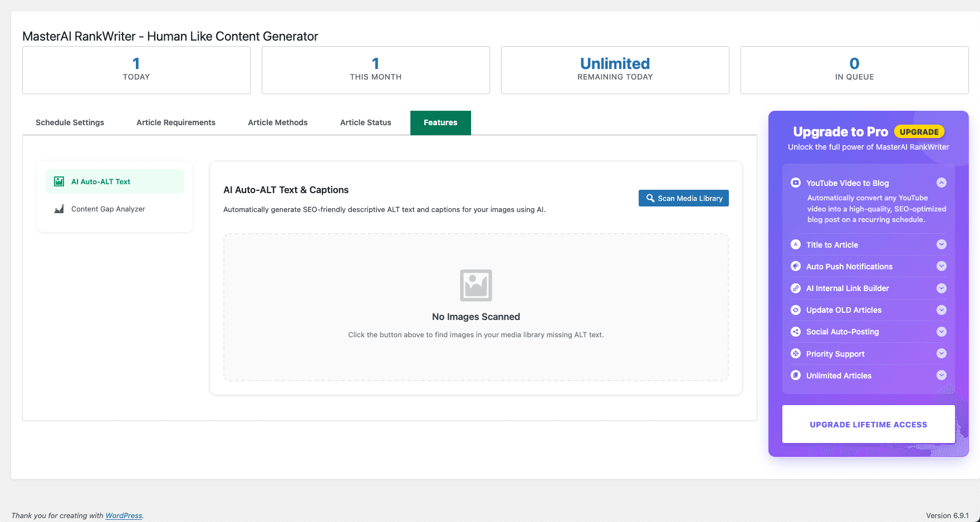Select the Article Requirements tab

pos(176,122)
